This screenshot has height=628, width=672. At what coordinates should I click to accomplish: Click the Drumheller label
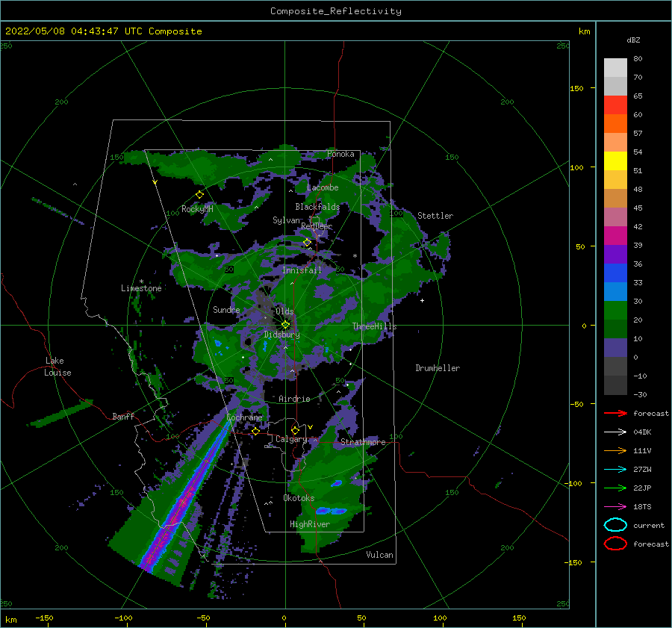click(x=438, y=368)
